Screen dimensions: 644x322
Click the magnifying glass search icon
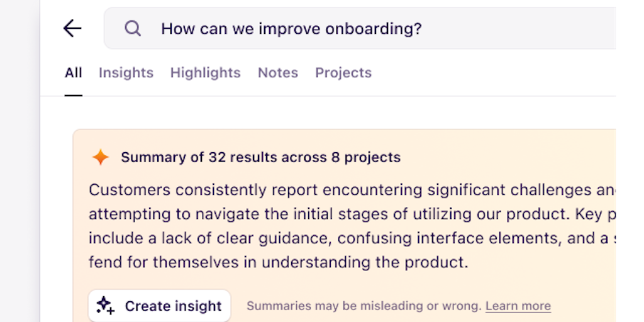coord(133,28)
